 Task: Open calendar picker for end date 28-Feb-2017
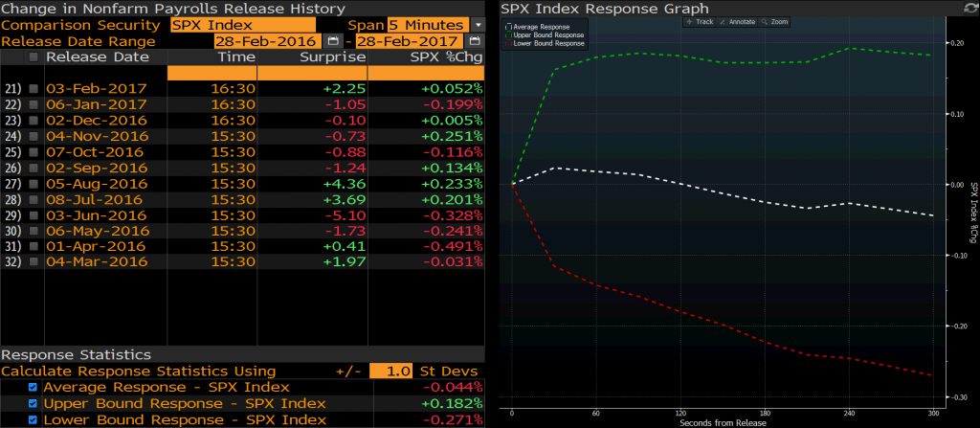coord(475,41)
